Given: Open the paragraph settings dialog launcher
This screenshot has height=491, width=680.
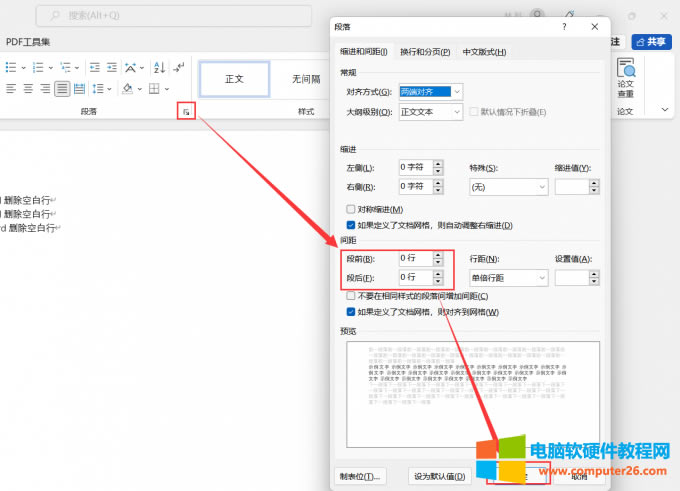Looking at the screenshot, I should point(186,112).
